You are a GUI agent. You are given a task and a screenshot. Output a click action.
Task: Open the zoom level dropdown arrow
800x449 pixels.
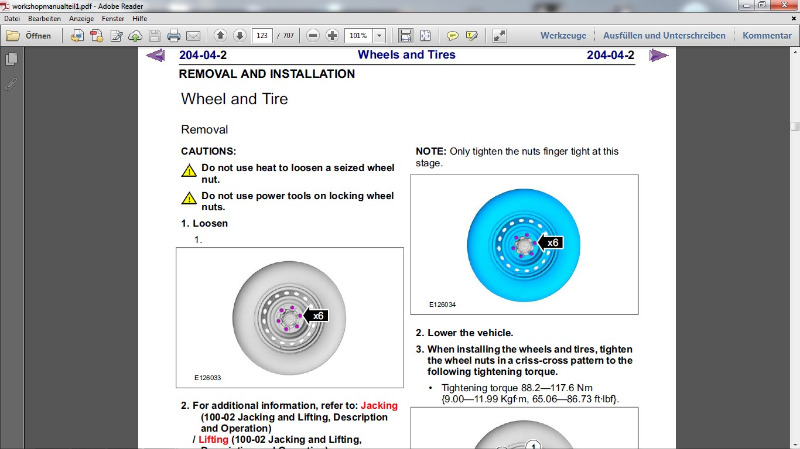379,36
